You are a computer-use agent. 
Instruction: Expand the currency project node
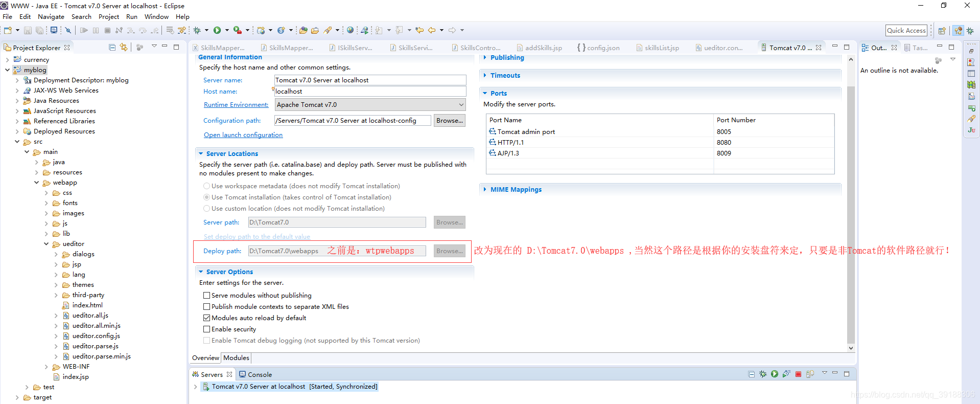click(7, 60)
